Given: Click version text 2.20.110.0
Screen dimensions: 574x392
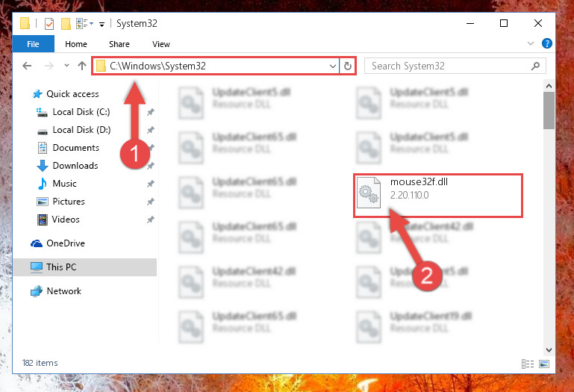Looking at the screenshot, I should (x=409, y=196).
